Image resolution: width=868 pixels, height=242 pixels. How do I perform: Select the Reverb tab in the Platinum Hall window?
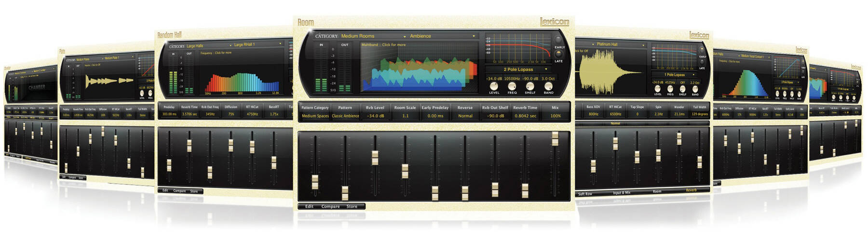click(x=691, y=190)
